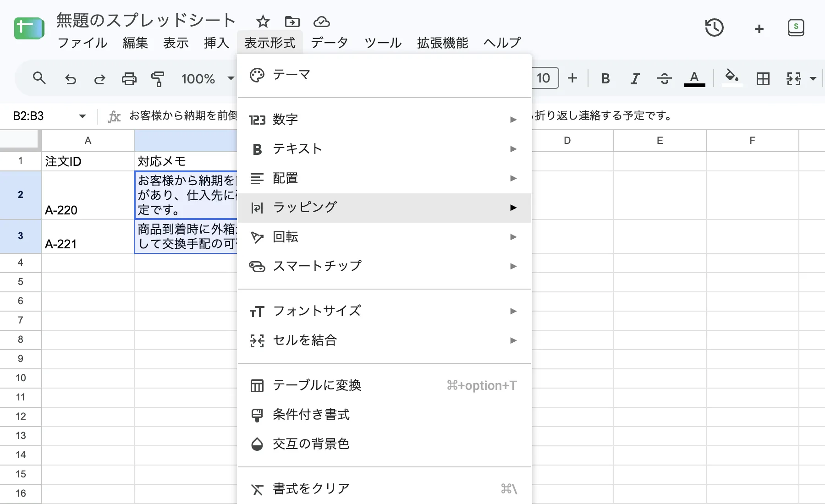Expand the 配置 submenu
The image size is (825, 504).
click(384, 178)
